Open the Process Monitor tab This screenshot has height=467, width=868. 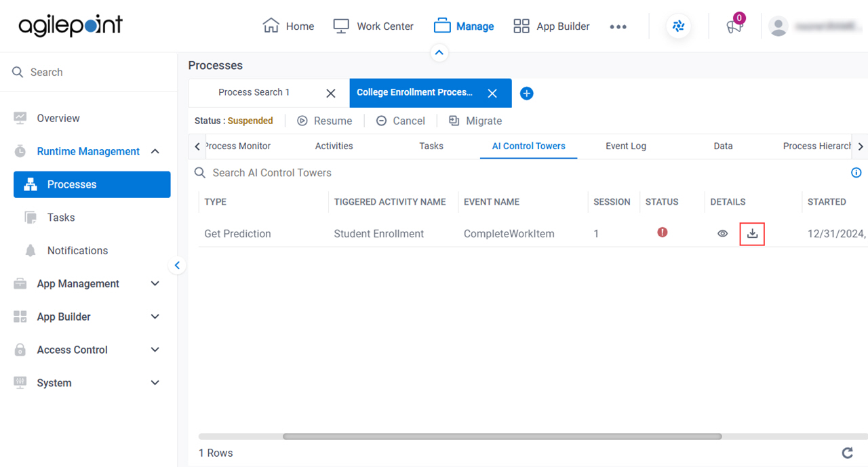[x=238, y=146]
